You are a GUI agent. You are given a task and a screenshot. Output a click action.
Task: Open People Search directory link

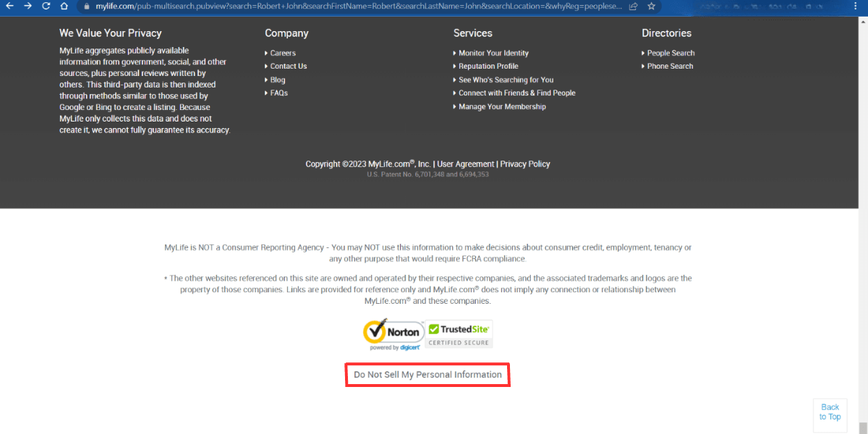(671, 53)
